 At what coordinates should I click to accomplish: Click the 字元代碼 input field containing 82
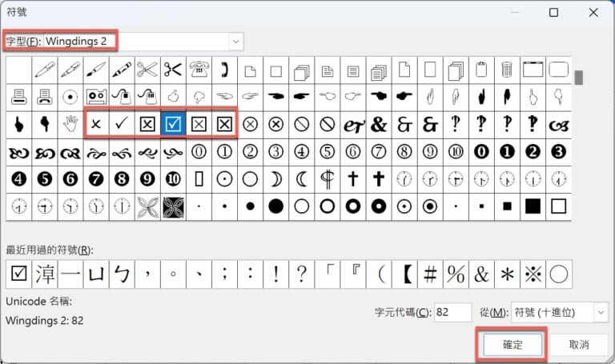pyautogui.click(x=452, y=312)
